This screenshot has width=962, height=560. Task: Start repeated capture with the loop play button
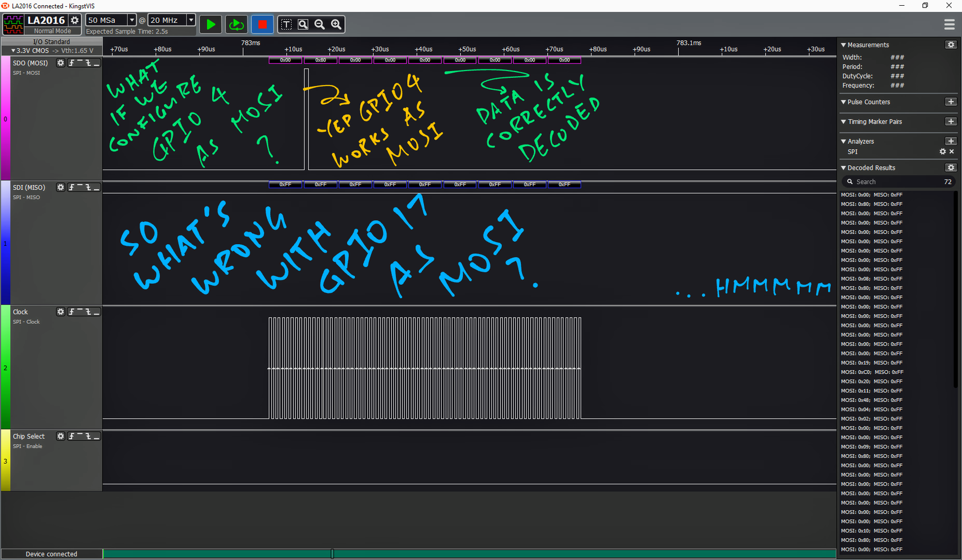[x=236, y=25]
